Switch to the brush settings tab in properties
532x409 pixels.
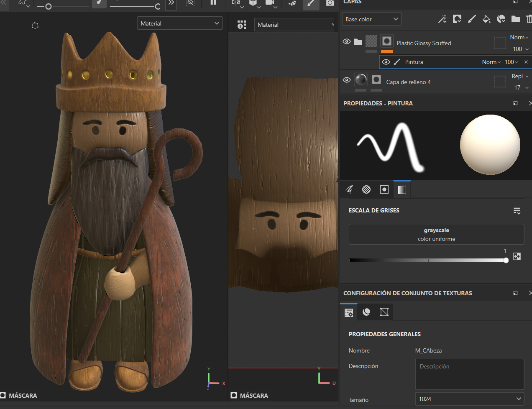[349, 189]
